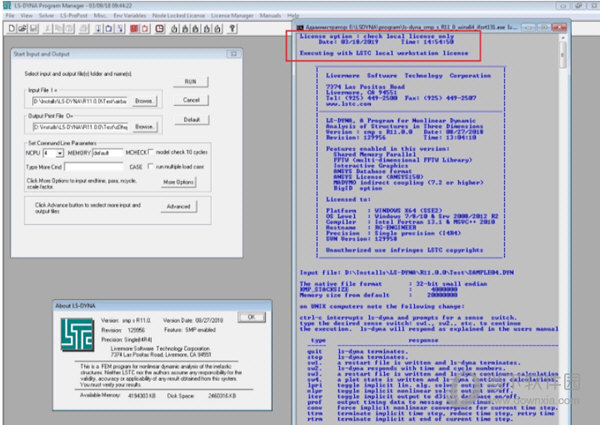The height and width of the screenshot is (425, 600).
Task: Open the Solver menu
Action: tap(46, 16)
